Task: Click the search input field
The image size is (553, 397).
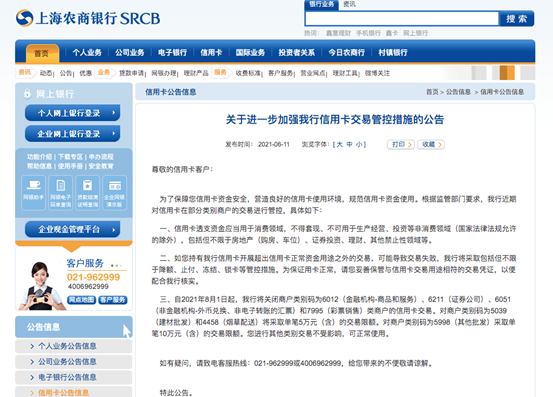Action: click(x=402, y=19)
